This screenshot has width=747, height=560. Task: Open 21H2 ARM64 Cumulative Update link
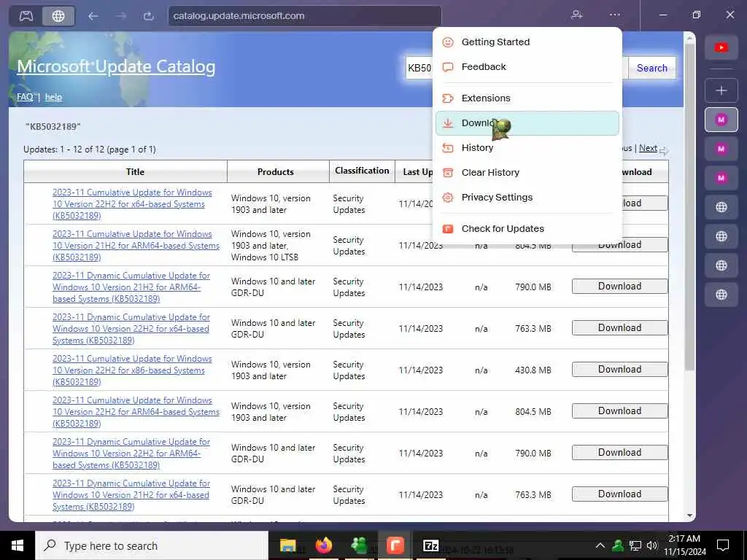coord(136,246)
